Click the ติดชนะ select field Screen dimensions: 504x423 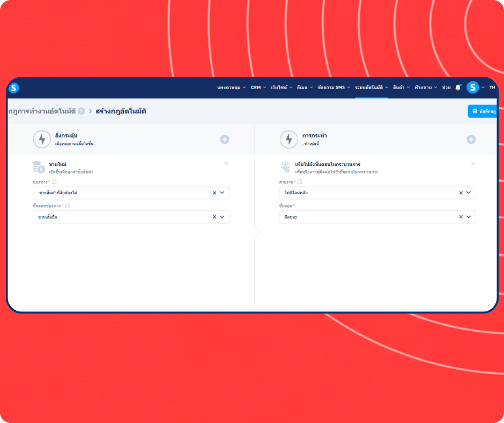pyautogui.click(x=377, y=217)
